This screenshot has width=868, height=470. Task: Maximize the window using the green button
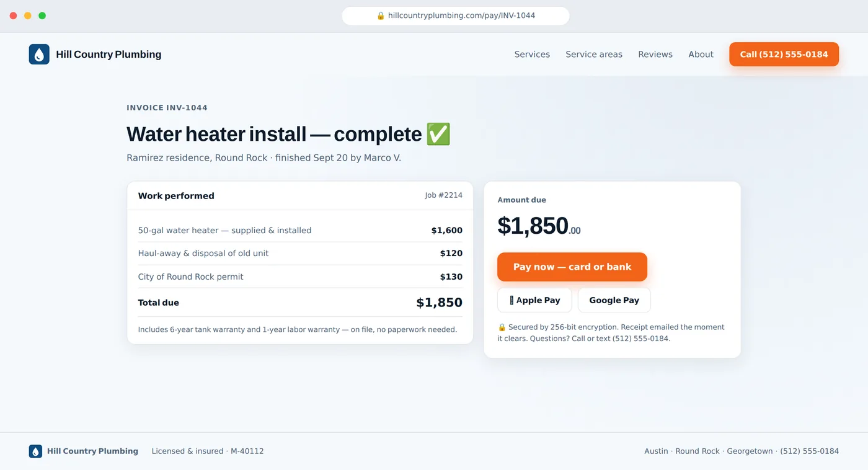(42, 16)
